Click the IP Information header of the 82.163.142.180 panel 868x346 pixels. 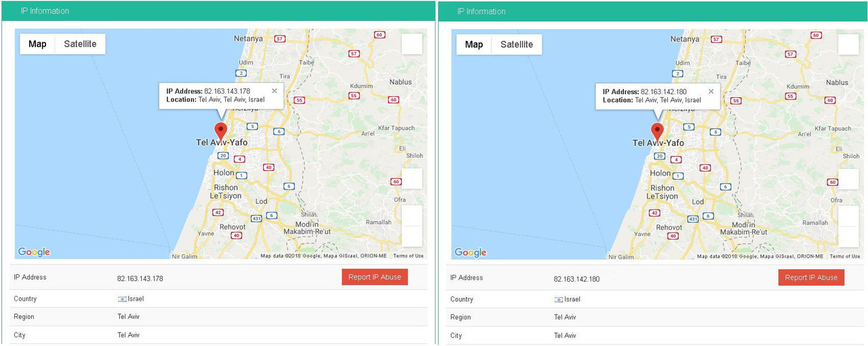(481, 11)
